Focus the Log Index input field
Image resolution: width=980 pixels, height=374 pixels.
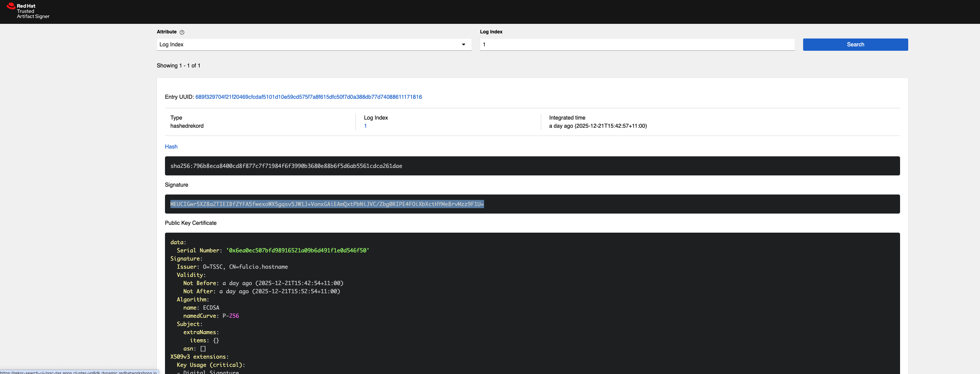pyautogui.click(x=636, y=45)
